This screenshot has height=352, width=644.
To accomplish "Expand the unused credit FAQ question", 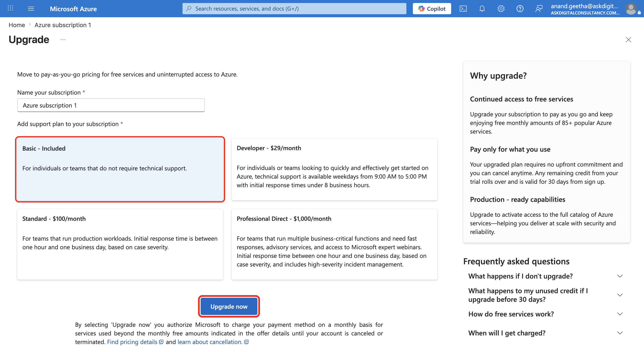I will point(545,295).
